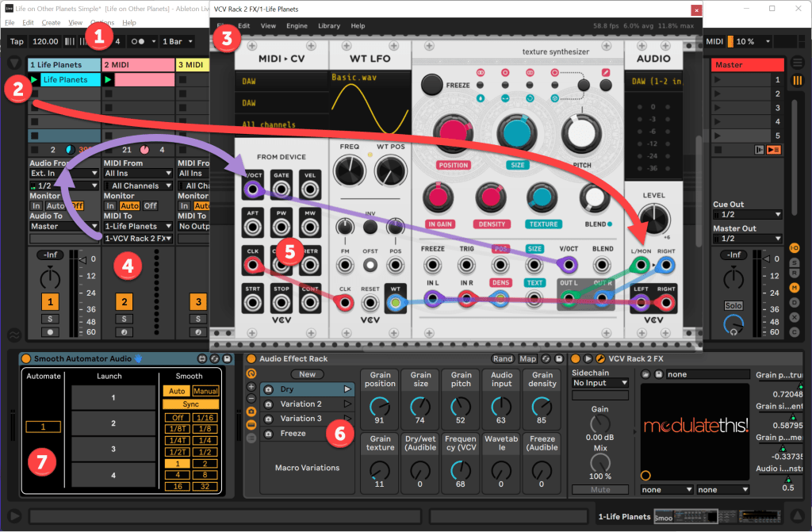Click the launch triangle next to Variation 2
The height and width of the screenshot is (532, 812).
(x=349, y=404)
